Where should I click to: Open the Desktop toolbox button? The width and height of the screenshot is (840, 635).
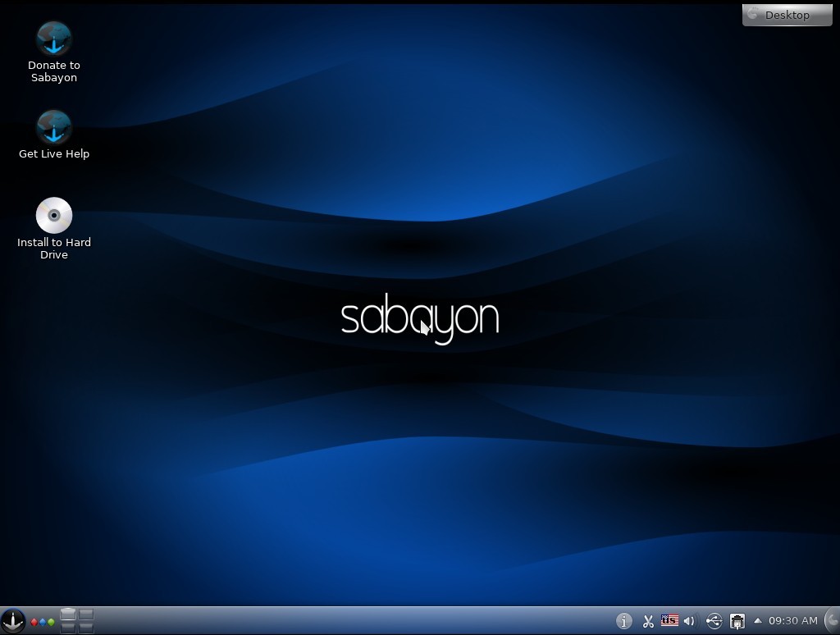[x=787, y=15]
